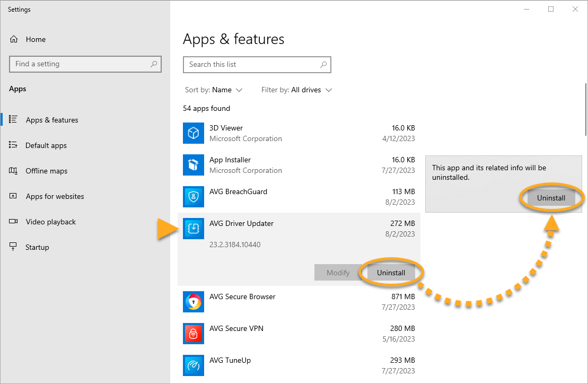Click the AVG Driver Updater icon
The width and height of the screenshot is (588, 384).
click(194, 229)
